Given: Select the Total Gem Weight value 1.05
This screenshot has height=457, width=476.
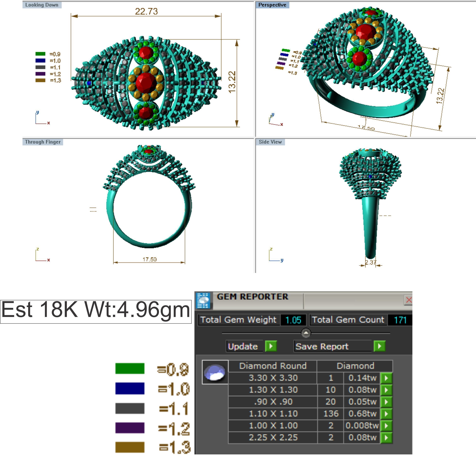Looking at the screenshot, I should (293, 320).
